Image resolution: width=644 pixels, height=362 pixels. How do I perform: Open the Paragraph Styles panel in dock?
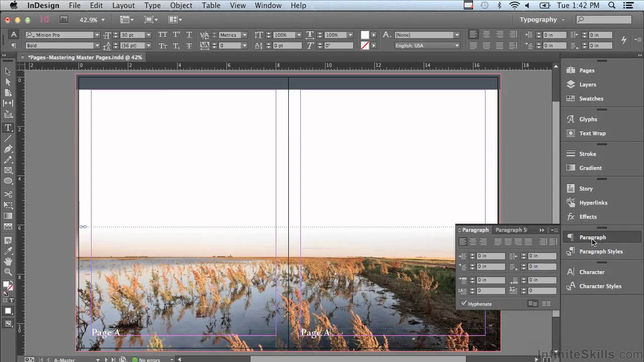(x=602, y=251)
